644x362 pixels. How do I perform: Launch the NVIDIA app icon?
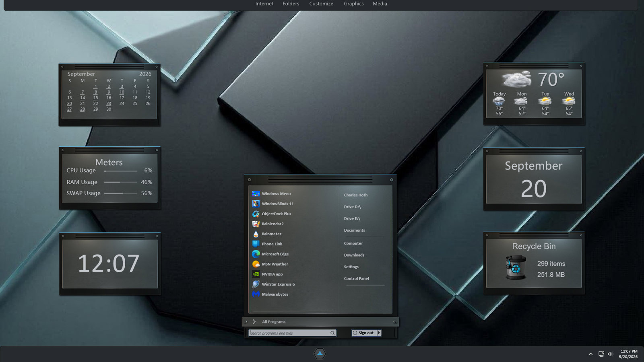click(x=256, y=274)
